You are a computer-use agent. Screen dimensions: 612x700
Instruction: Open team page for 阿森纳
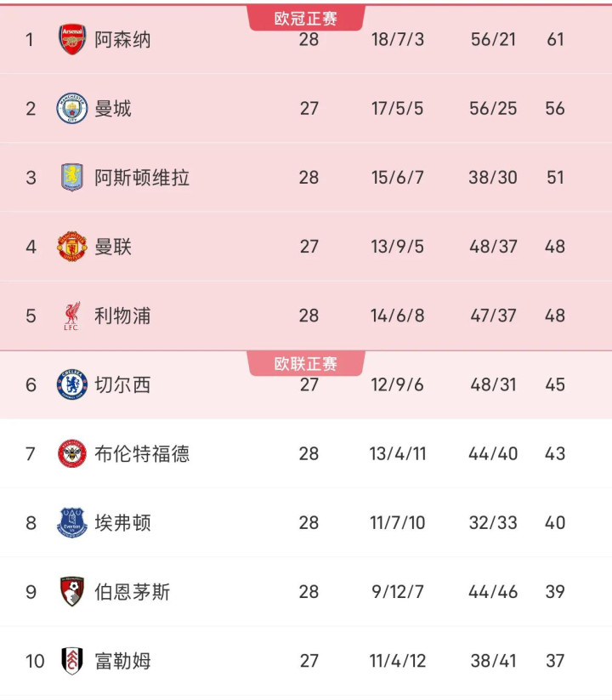[122, 40]
